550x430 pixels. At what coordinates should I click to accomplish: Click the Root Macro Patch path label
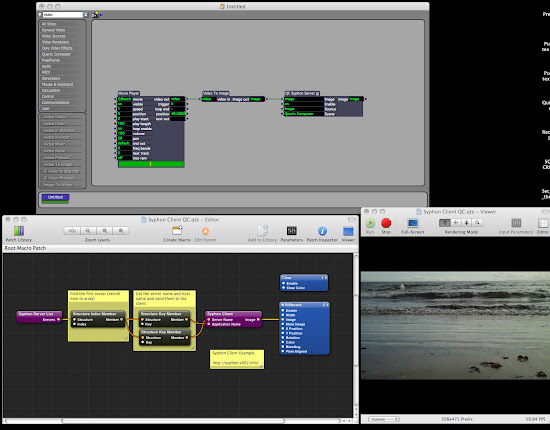[x=25, y=248]
